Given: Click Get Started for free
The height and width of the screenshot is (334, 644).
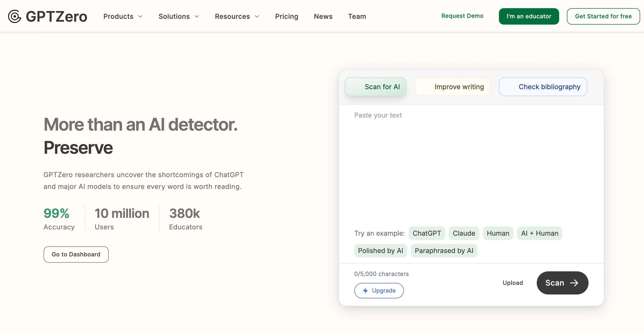Looking at the screenshot, I should 603,16.
